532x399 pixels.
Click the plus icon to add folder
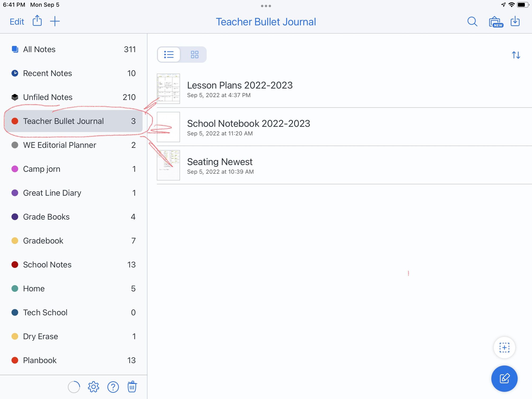point(55,21)
